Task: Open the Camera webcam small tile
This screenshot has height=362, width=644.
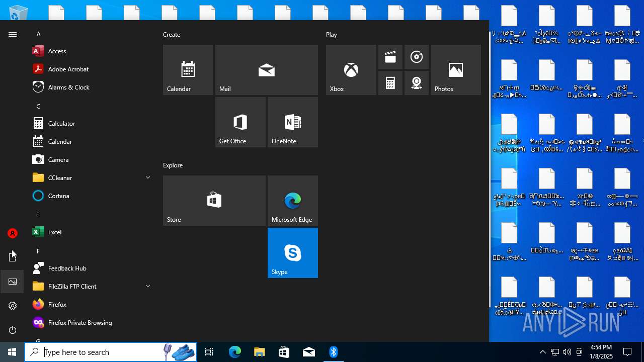Action: click(x=417, y=83)
